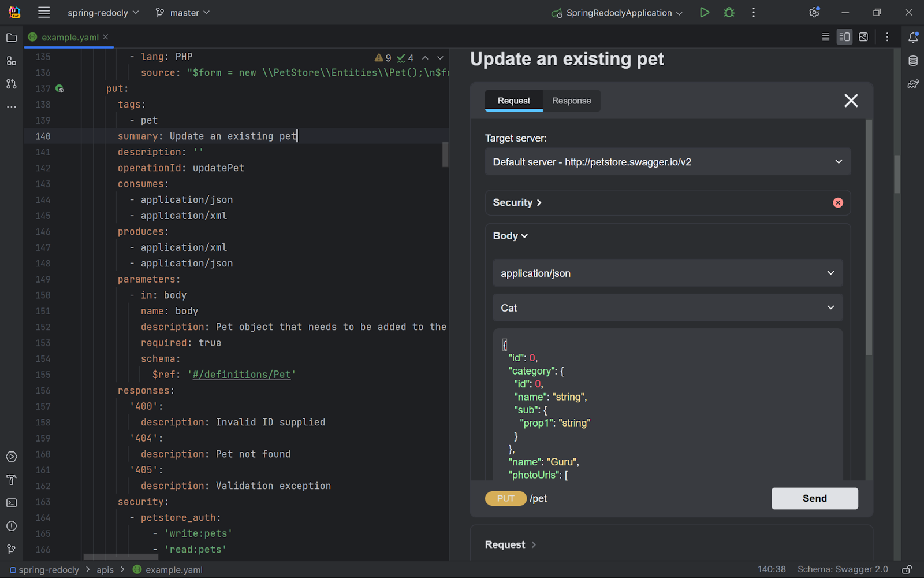
Task: Switch to editor and preview split view
Action: click(x=844, y=37)
